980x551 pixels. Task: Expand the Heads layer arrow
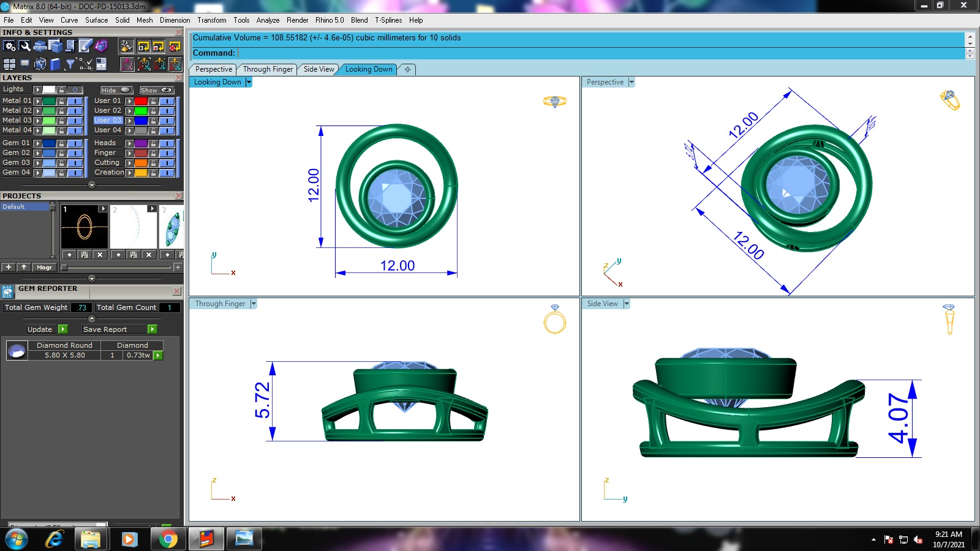(129, 143)
